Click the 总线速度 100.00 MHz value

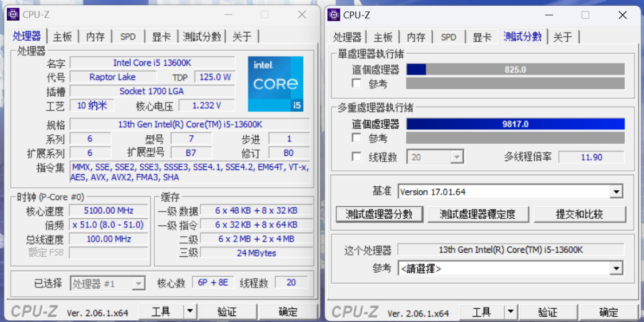pyautogui.click(x=108, y=239)
